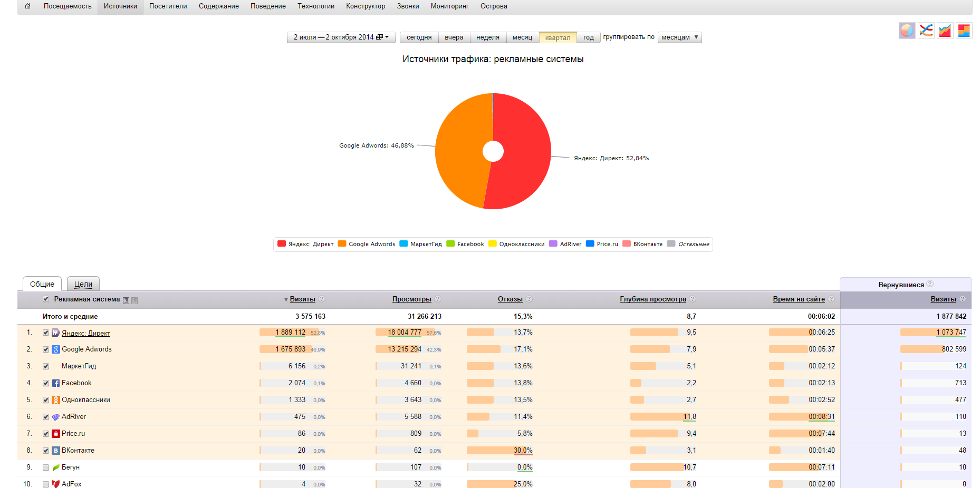Click the tree view icon beside Рекламная система
The width and height of the screenshot is (980, 488).
click(126, 300)
